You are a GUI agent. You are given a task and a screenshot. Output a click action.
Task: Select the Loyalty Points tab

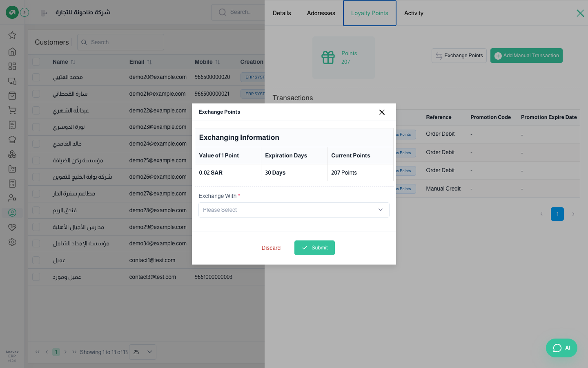[370, 13]
